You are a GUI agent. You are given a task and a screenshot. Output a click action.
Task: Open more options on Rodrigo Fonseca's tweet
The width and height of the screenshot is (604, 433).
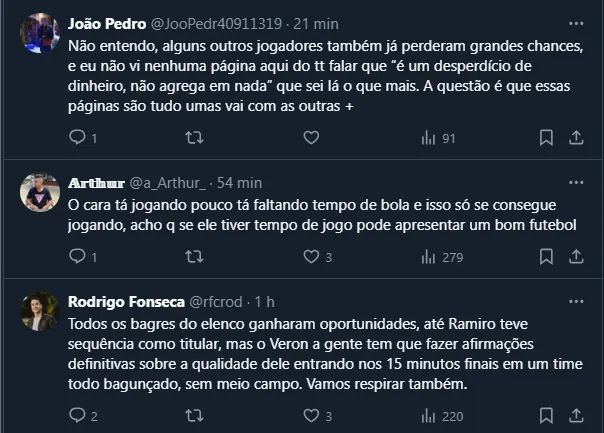point(575,302)
